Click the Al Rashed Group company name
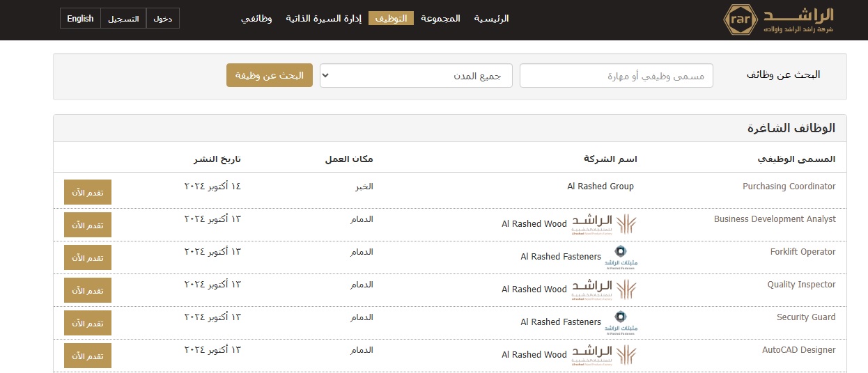The height and width of the screenshot is (373, 868). (600, 186)
